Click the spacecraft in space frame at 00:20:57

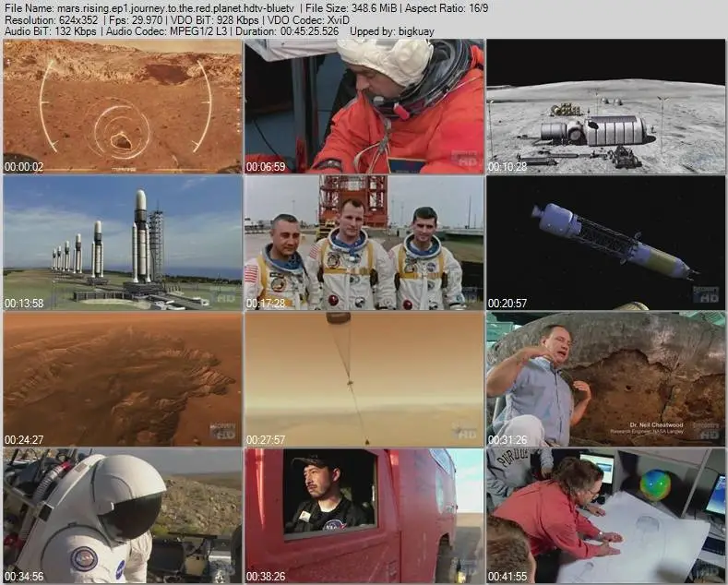coord(606,243)
